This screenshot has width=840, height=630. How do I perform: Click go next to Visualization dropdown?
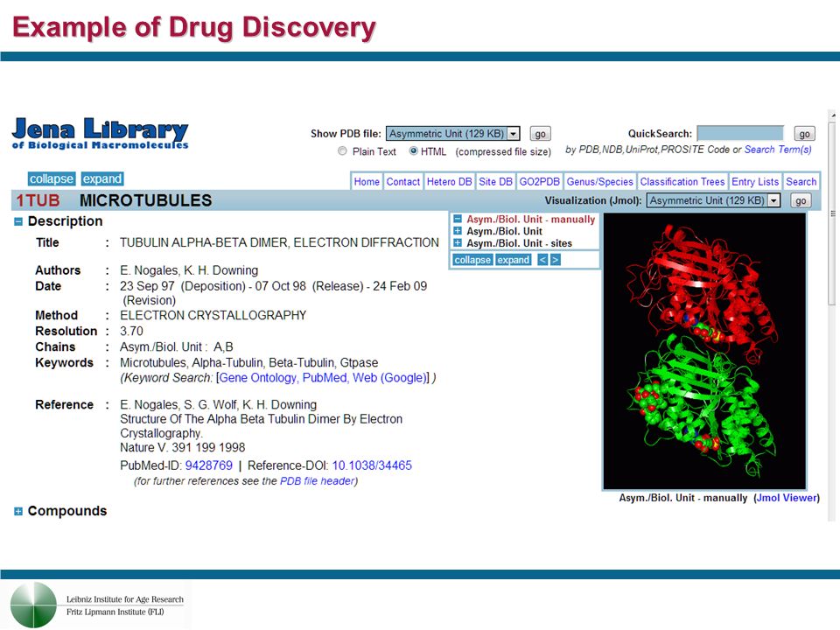coord(801,200)
